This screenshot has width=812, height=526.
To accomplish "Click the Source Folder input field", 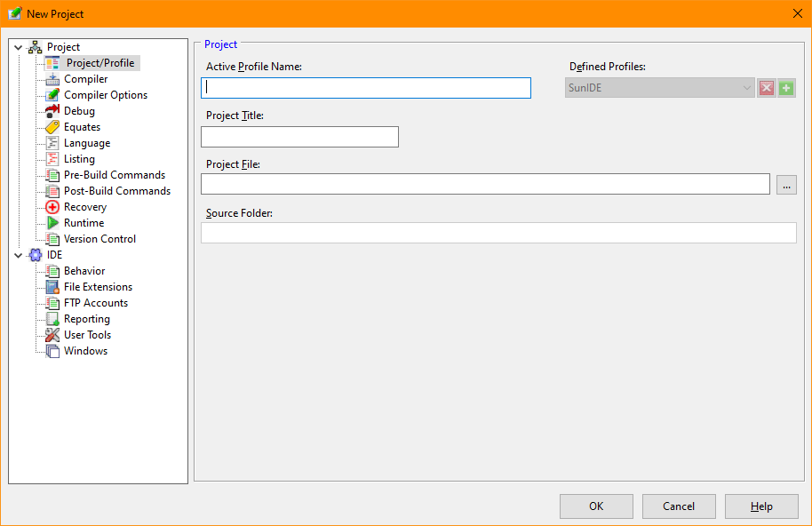I will tap(498, 233).
